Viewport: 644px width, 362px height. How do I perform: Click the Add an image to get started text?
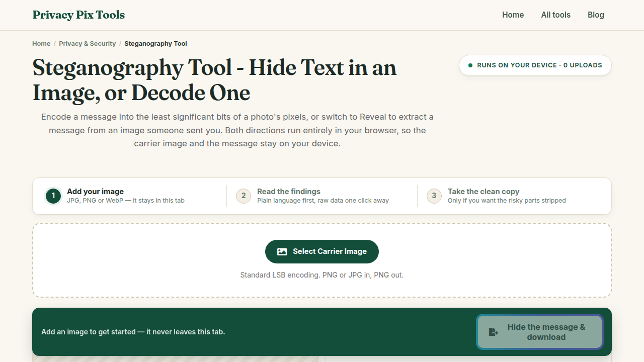click(x=133, y=332)
